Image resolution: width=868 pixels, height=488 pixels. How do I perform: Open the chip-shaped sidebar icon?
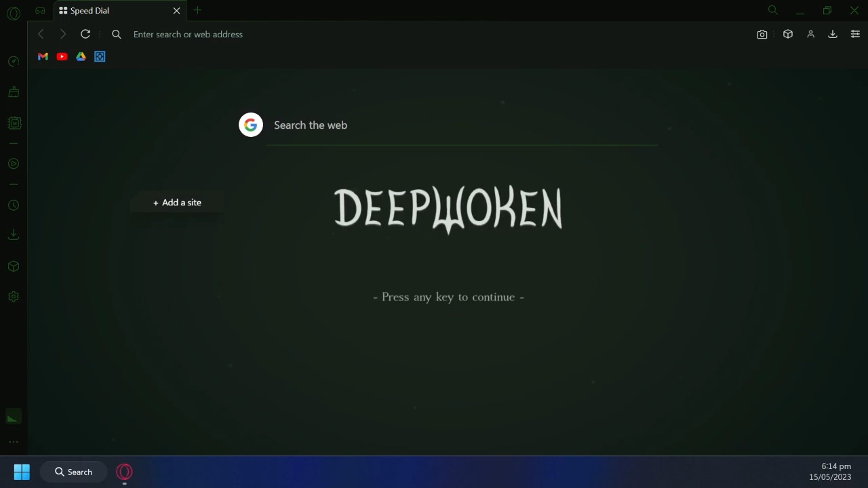pyautogui.click(x=14, y=123)
